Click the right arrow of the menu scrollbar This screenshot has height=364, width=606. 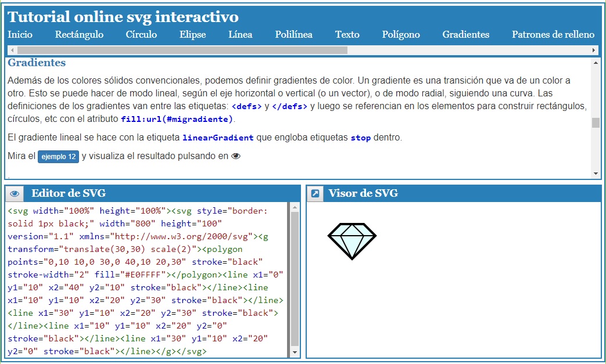(594, 50)
